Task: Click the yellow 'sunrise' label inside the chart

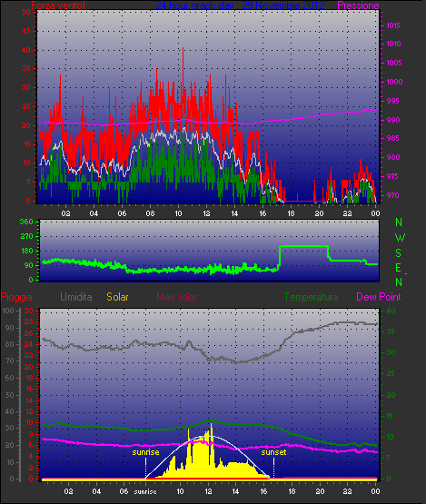Action: pos(145,452)
